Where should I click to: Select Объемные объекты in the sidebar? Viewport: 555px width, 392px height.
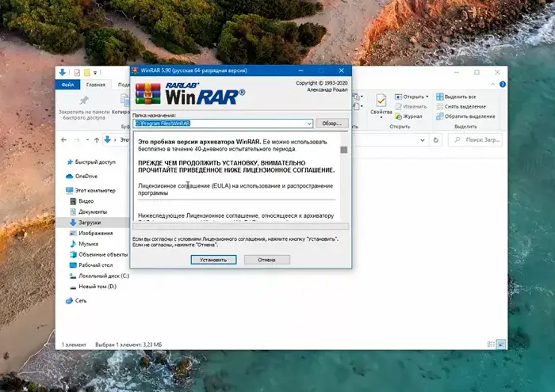click(98, 254)
